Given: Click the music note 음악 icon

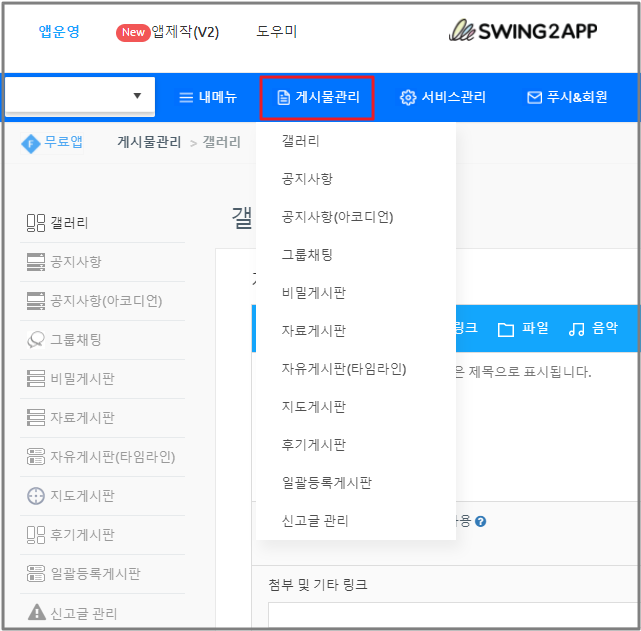Looking at the screenshot, I should (x=576, y=328).
